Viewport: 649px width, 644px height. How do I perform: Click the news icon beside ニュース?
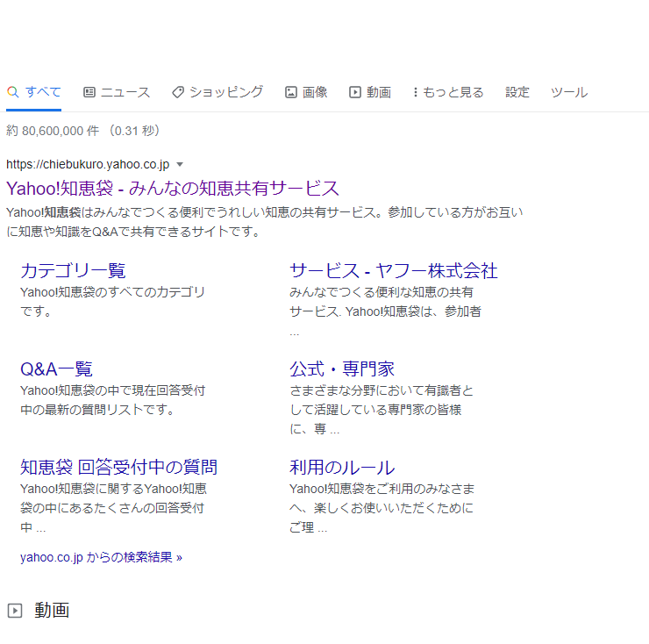click(x=89, y=92)
